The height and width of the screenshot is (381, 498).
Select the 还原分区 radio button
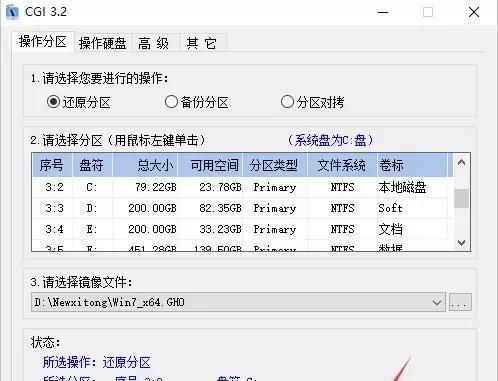tap(79, 102)
